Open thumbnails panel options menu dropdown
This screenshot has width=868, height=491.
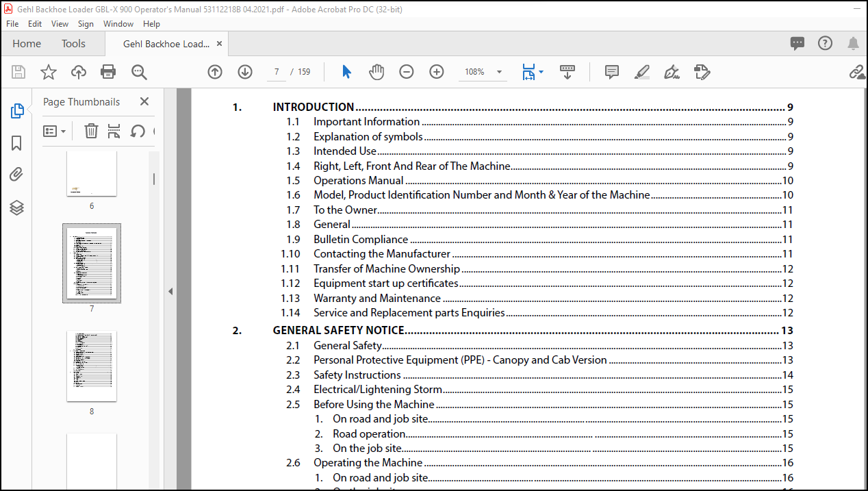(x=55, y=131)
